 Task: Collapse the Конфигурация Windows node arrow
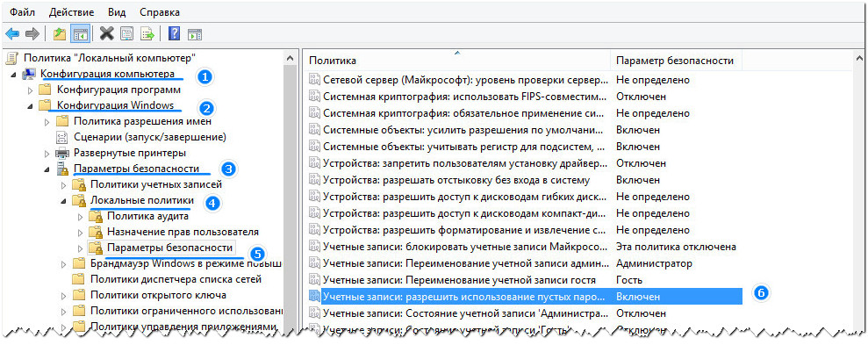(30, 106)
